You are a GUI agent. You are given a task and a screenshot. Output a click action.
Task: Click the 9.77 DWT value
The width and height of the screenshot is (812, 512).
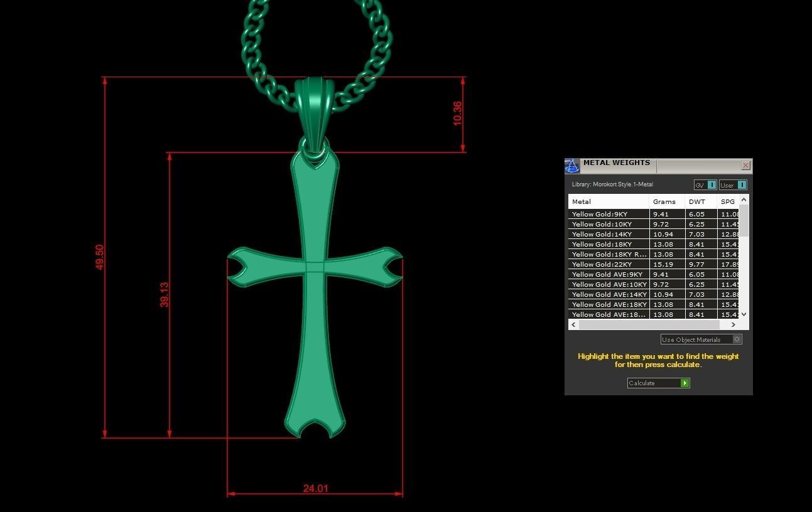(696, 264)
